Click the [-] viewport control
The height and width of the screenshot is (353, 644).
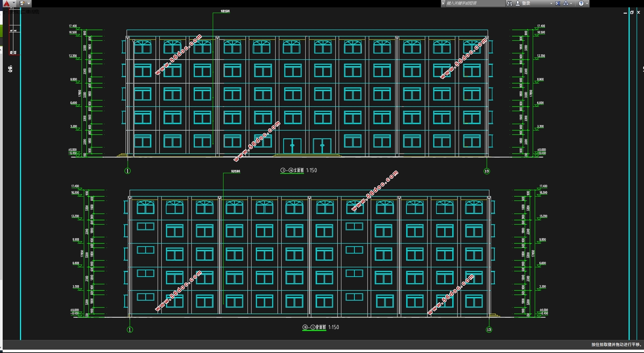[x=6, y=12]
